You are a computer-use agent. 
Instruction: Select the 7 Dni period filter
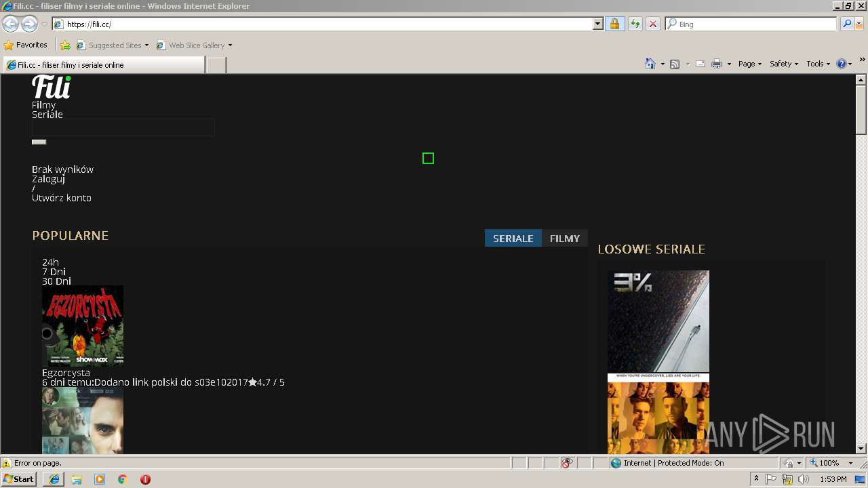(x=54, y=272)
